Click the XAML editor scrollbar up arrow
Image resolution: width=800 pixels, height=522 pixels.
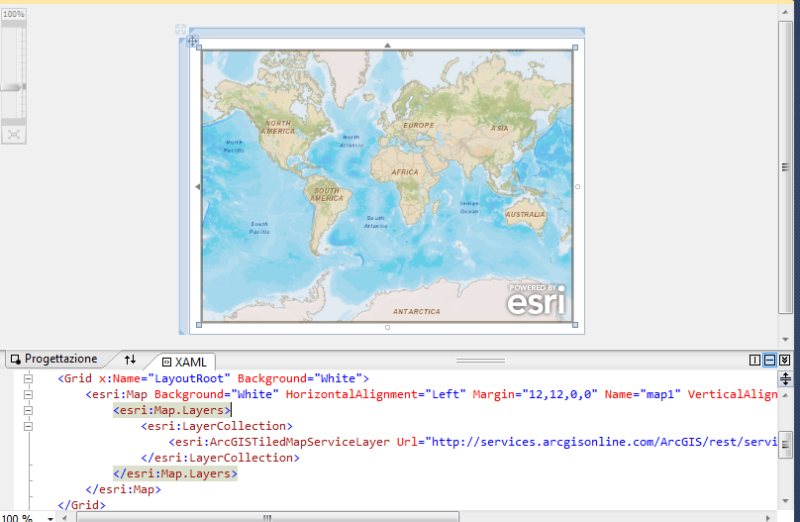[x=785, y=395]
